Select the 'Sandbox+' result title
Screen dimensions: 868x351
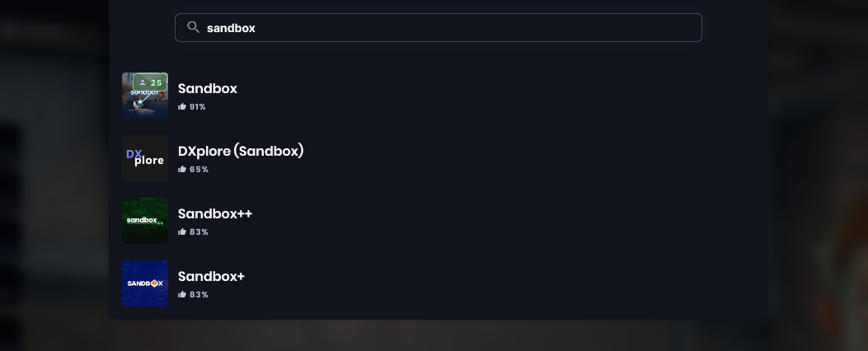click(211, 276)
